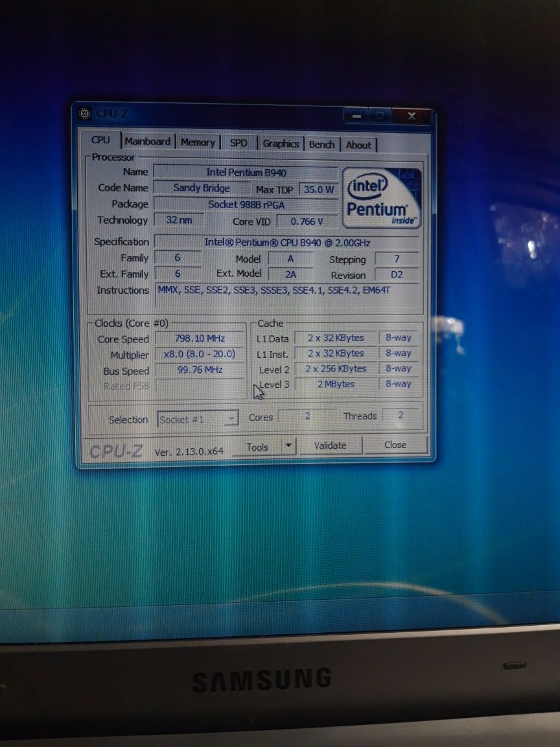
Task: Click the Model value A
Action: point(290,259)
